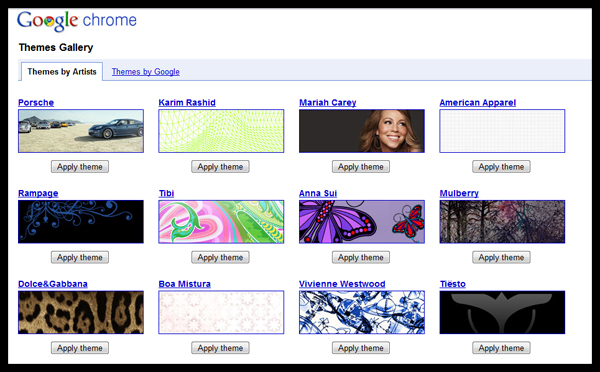Open the Vivienne Westwood theme link
The height and width of the screenshot is (372, 600).
(x=342, y=284)
